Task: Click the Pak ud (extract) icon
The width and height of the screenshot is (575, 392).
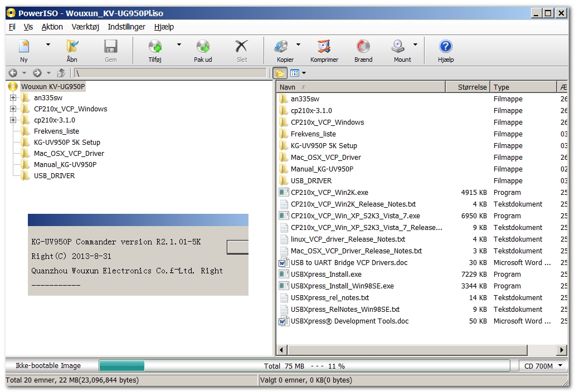Action: tap(203, 47)
